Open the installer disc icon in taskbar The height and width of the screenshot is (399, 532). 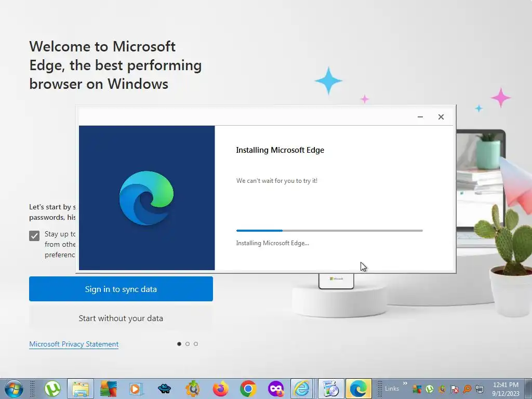coord(331,389)
